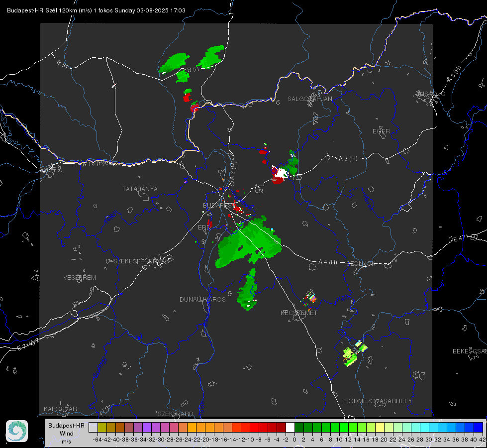The width and height of the screenshot is (487, 448).
Task: Click the EGER city label
Action: pos(381,131)
